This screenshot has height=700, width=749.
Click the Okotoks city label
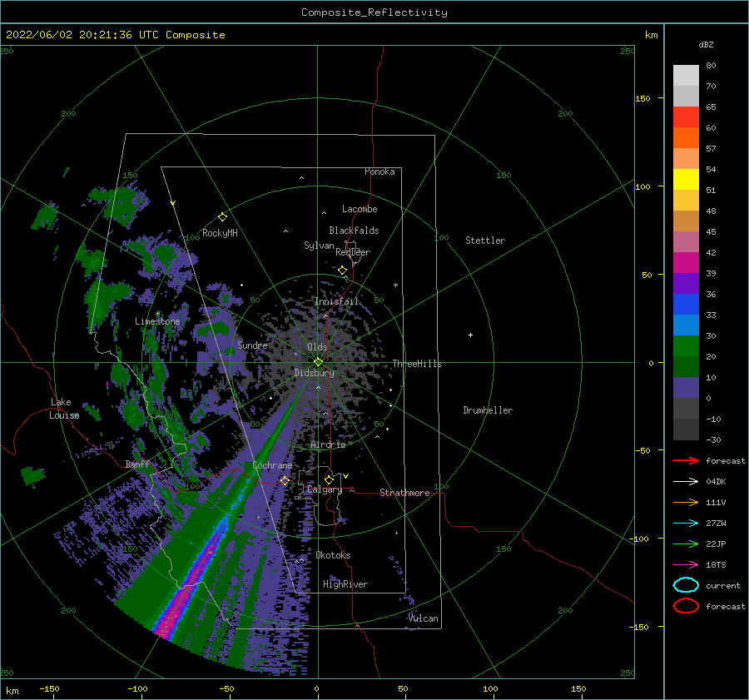click(333, 555)
